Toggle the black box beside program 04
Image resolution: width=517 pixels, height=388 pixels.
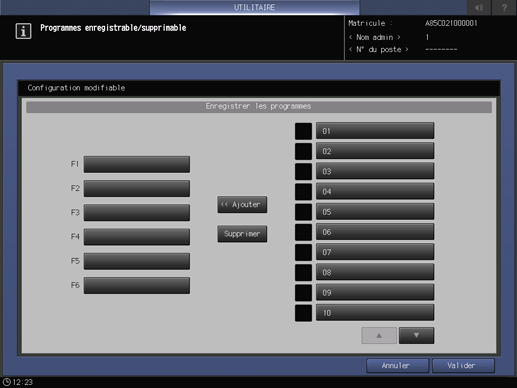pos(303,192)
